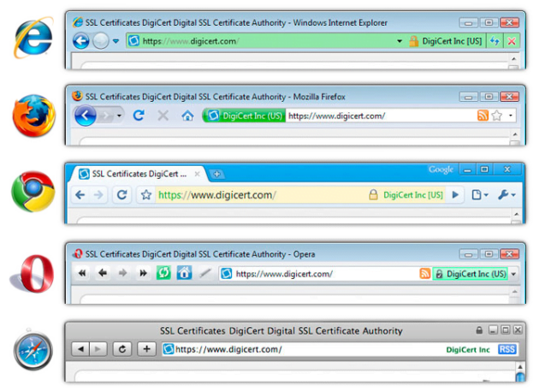
Task: Click large Firefox logo
Action: (x=33, y=116)
